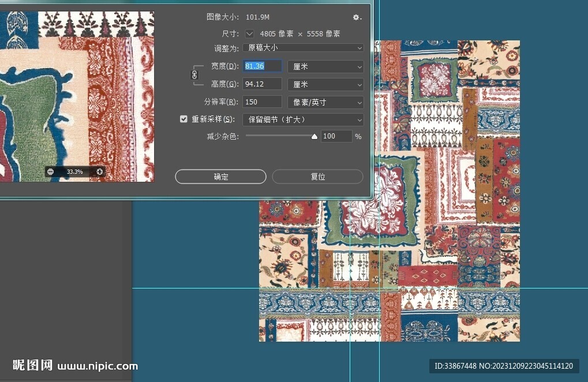588x382 pixels.
Task: Click the 确定 confirm button
Action: [220, 177]
